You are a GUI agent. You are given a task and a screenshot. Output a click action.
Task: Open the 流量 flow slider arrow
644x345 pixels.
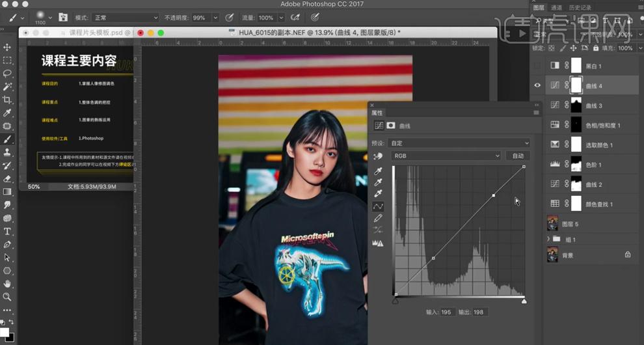[x=281, y=18]
